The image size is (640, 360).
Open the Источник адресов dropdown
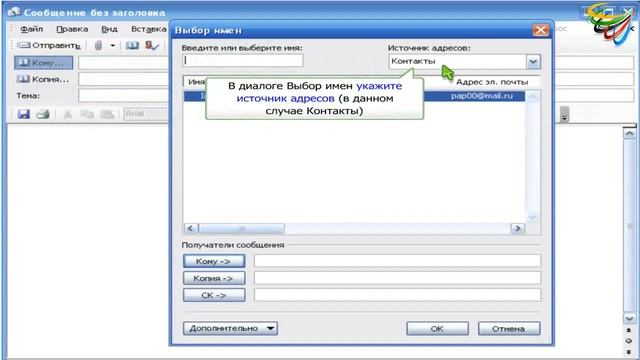click(x=533, y=62)
